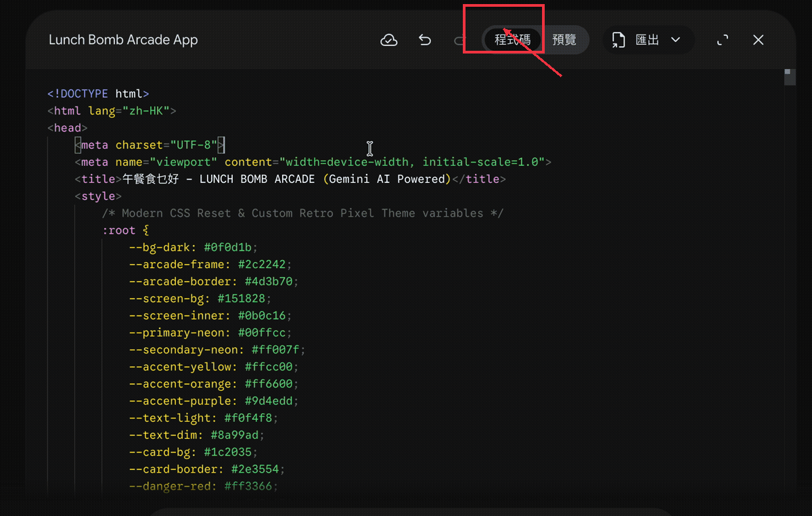Click the --card-border: #2e3554 line
This screenshot has width=812, height=516.
[x=207, y=469]
